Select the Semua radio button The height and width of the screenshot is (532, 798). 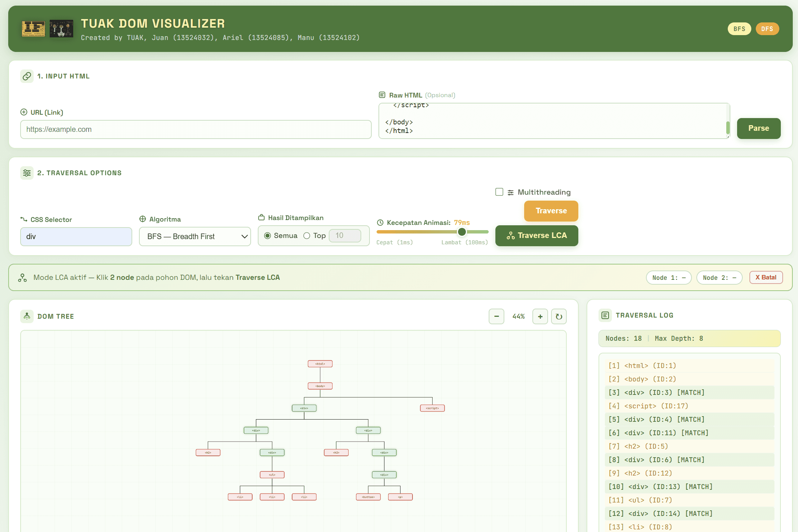[x=267, y=236]
